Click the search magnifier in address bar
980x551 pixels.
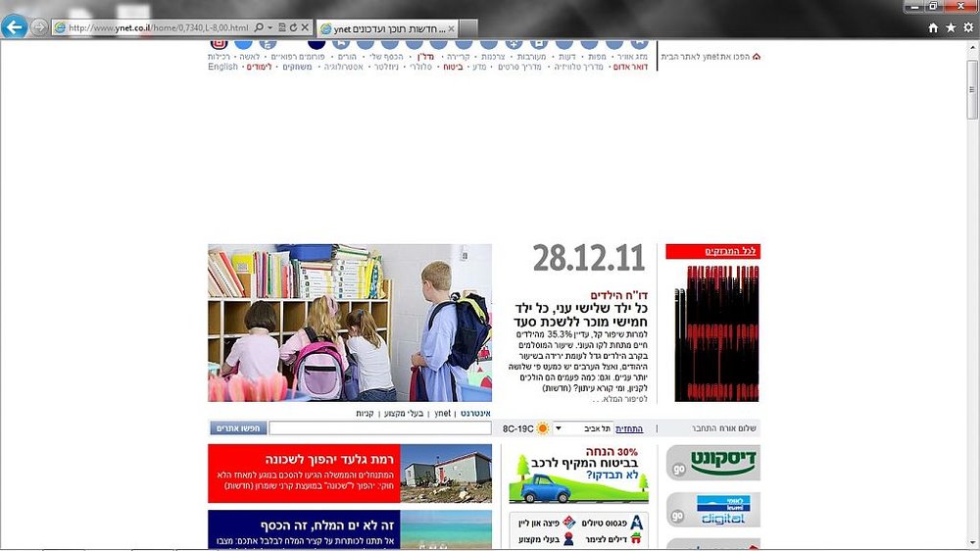click(258, 27)
